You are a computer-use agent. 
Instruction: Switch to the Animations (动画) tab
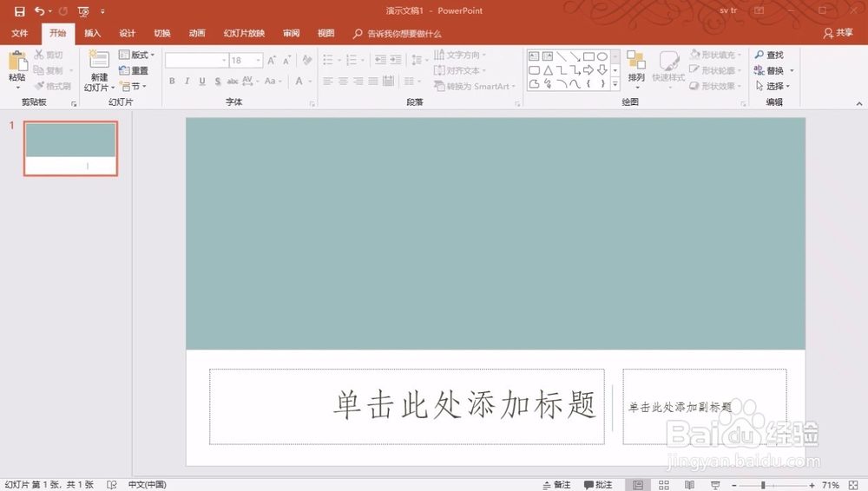click(x=197, y=34)
